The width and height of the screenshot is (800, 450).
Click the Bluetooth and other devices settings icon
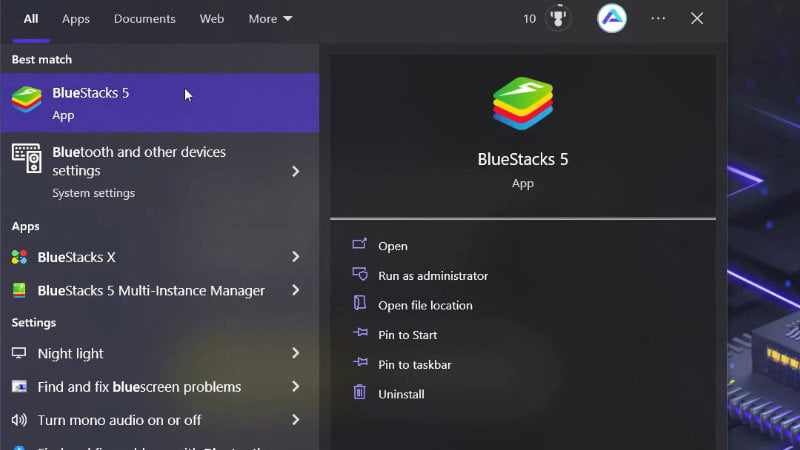click(x=26, y=158)
